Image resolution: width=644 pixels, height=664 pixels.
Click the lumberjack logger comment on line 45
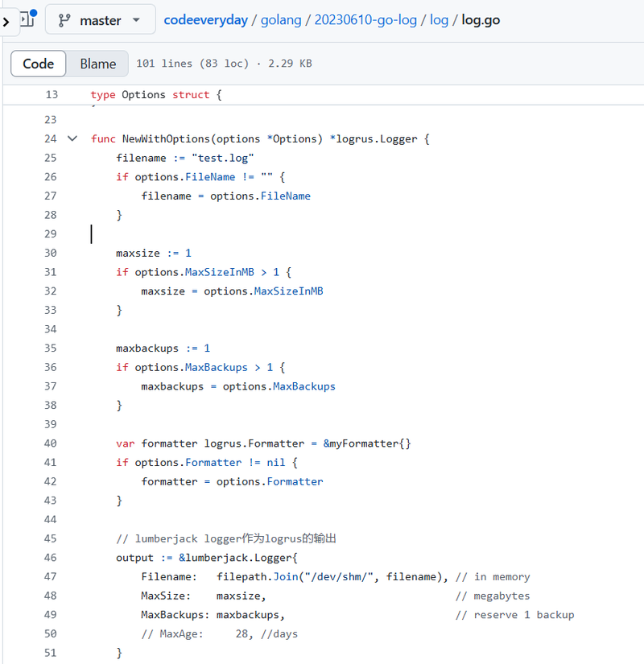click(226, 538)
